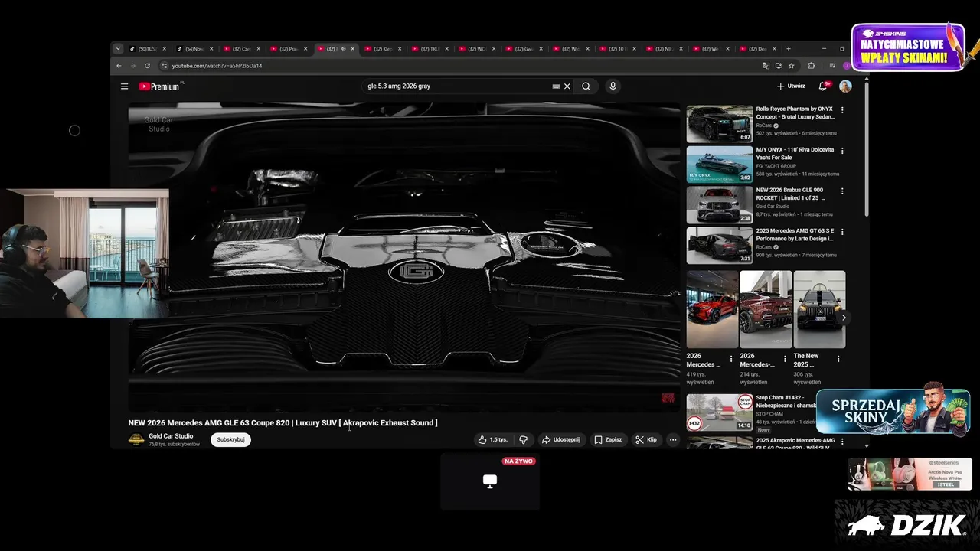The height and width of the screenshot is (551, 980).
Task: Open the notifications bell
Action: click(824, 86)
